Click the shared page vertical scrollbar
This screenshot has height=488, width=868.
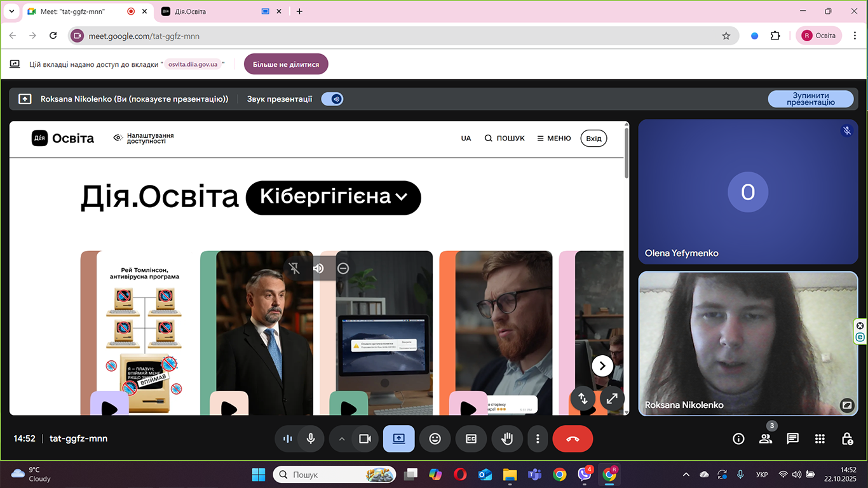[x=627, y=152]
